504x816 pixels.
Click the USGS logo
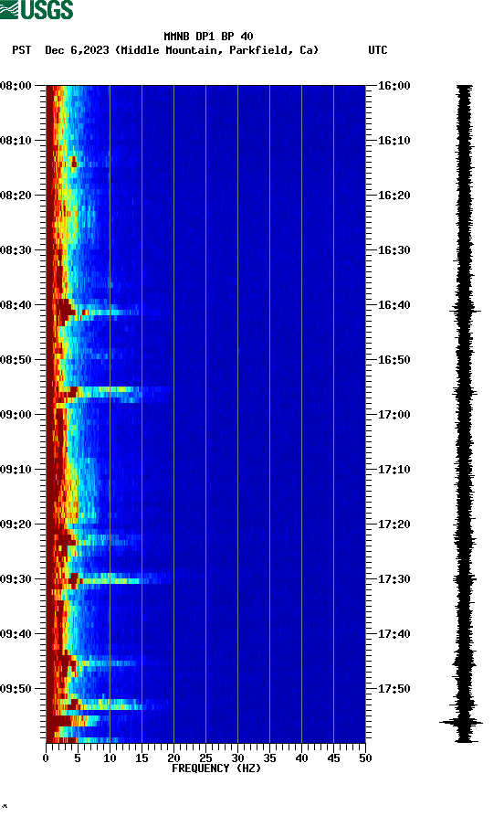pos(37,9)
